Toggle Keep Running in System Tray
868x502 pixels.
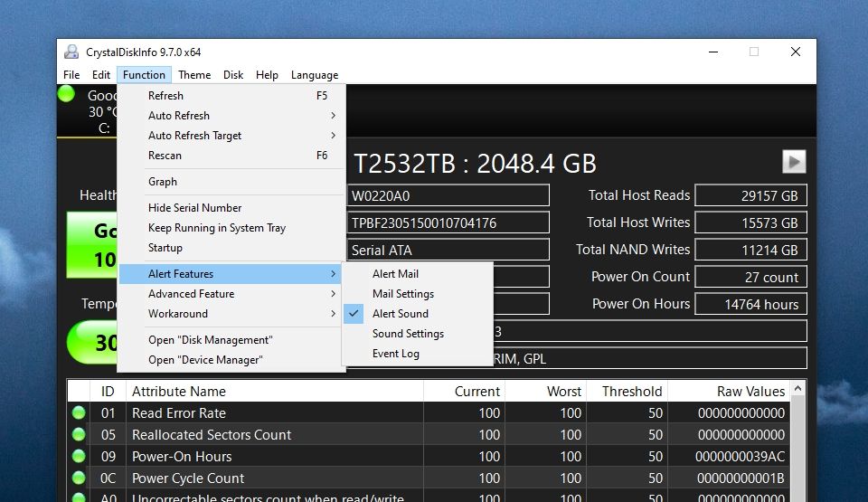(x=231, y=228)
